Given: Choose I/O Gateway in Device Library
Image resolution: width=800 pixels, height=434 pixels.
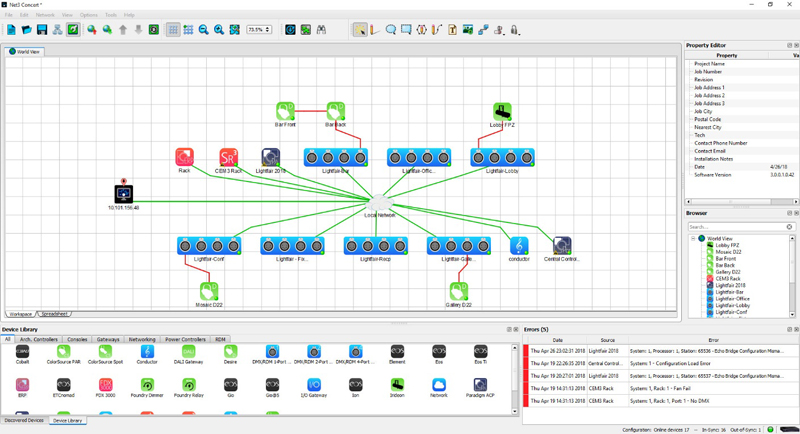Looking at the screenshot, I should tap(314, 387).
